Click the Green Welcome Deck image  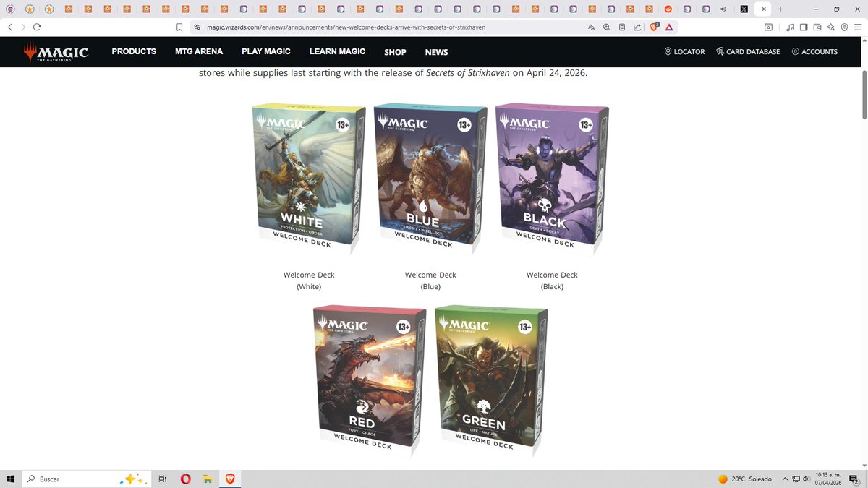(x=491, y=380)
